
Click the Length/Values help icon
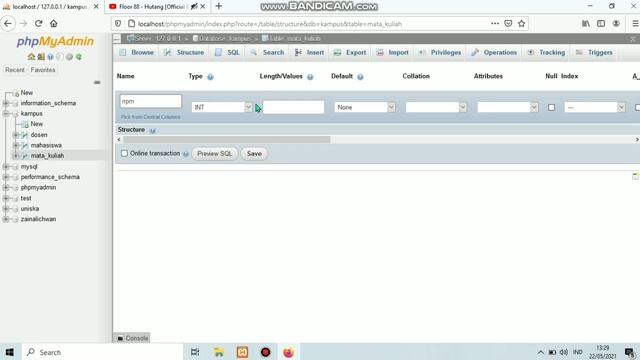pyautogui.click(x=310, y=77)
